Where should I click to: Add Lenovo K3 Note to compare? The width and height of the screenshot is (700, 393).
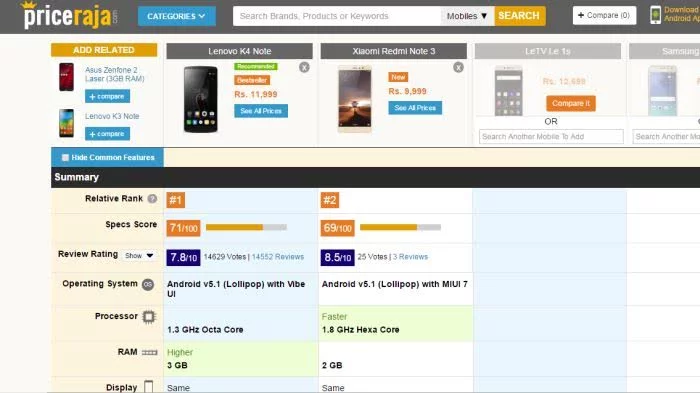pyautogui.click(x=107, y=134)
